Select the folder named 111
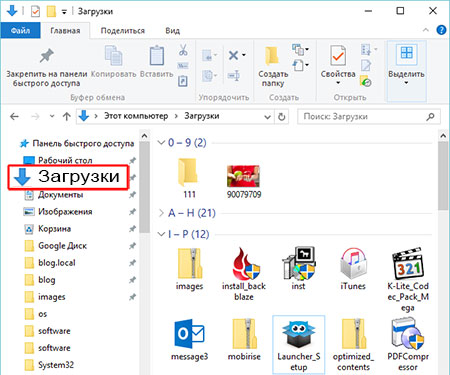Viewport: 450px width, 375px height. tap(188, 172)
